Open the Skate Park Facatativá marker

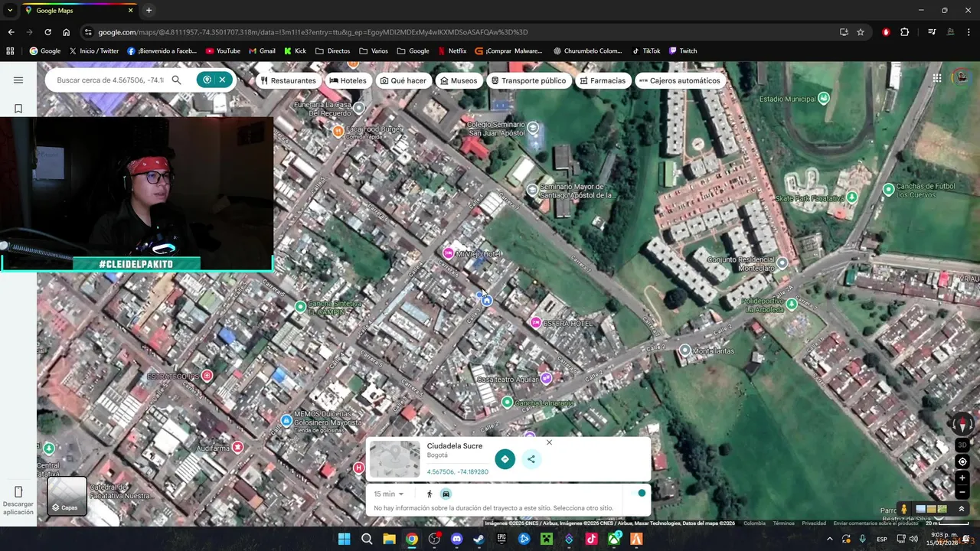point(851,197)
